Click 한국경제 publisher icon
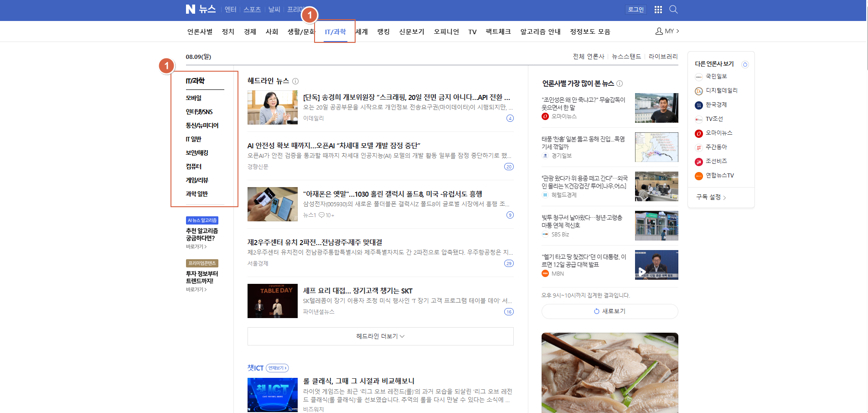Screen dimensions: 868x413 [699, 105]
